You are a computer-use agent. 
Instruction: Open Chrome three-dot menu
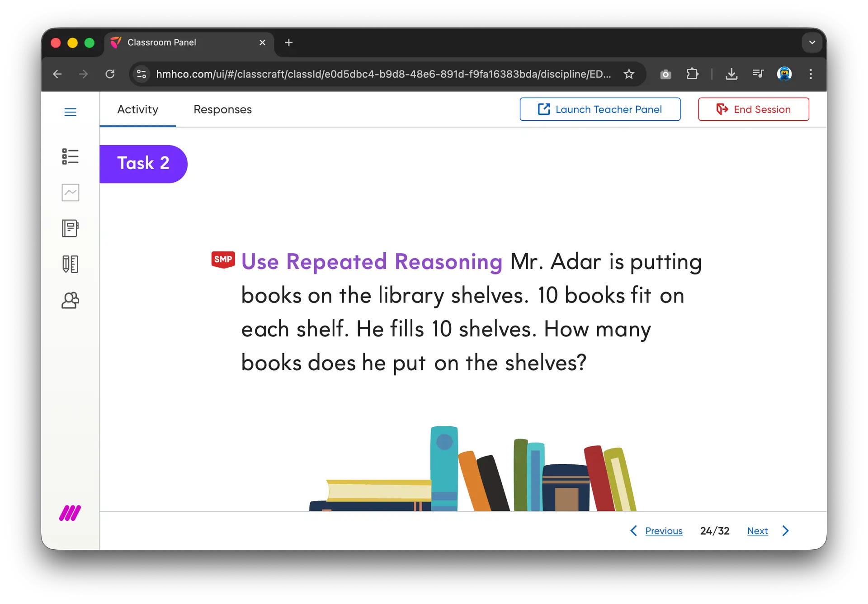coord(811,74)
